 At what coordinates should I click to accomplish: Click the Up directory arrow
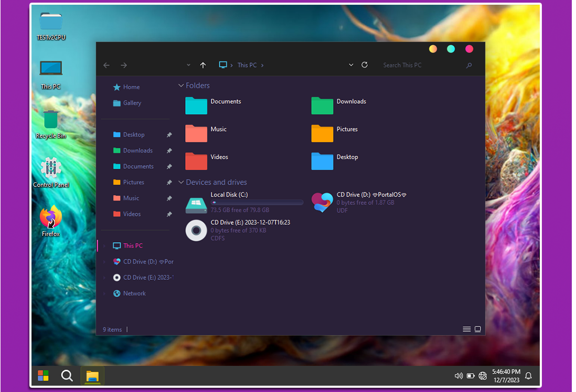tap(203, 65)
